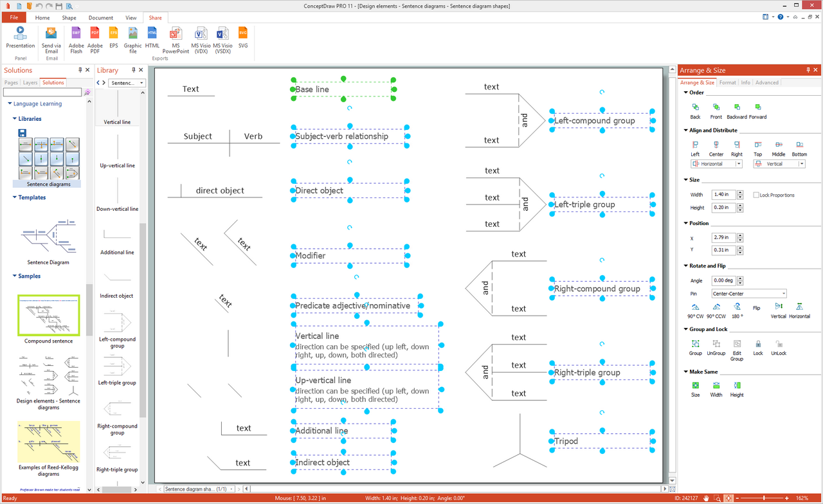
Task: Collapse the Align and Distribute section
Action: 685,130
